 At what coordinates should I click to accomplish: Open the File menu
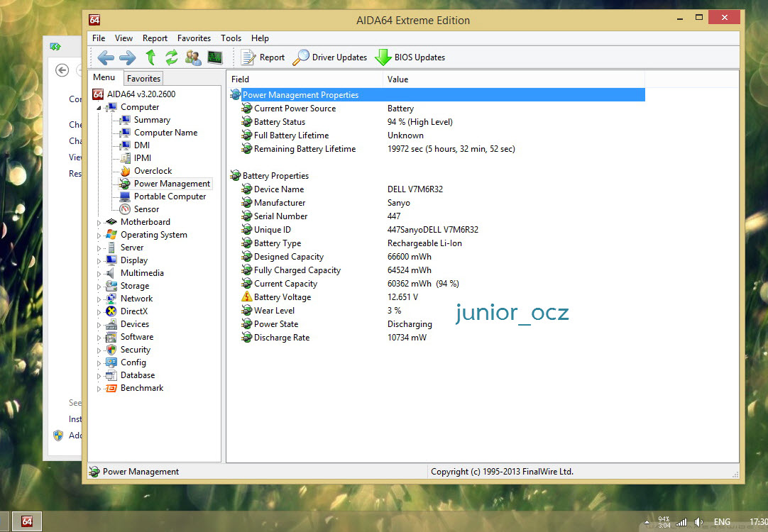pyautogui.click(x=99, y=38)
